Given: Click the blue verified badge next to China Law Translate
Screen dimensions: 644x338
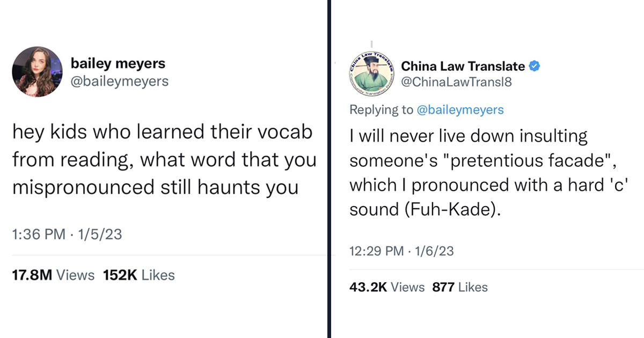Looking at the screenshot, I should coord(535,67).
